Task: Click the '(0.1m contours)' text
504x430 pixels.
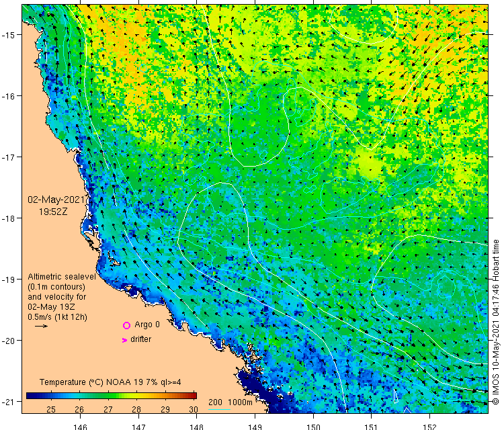Action: click(x=56, y=287)
